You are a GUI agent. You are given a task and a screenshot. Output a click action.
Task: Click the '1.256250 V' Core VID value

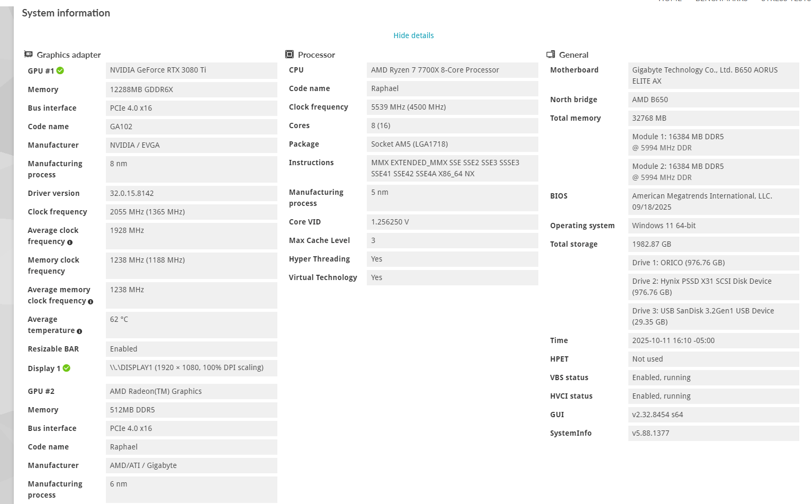click(x=453, y=222)
